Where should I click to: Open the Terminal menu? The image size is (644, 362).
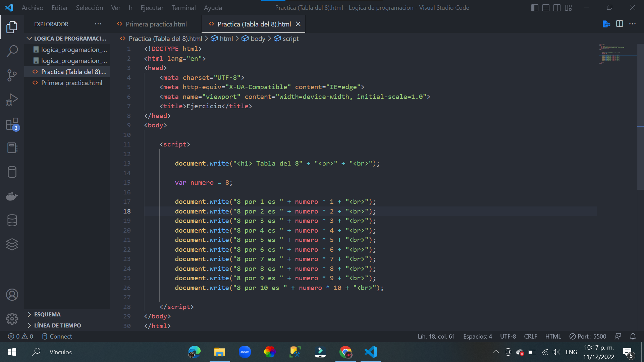tap(183, 7)
